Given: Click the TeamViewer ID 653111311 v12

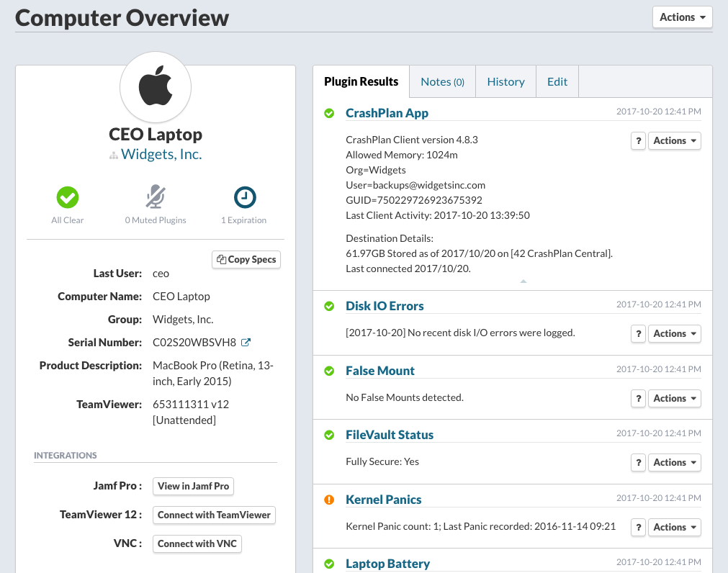Looking at the screenshot, I should [191, 404].
